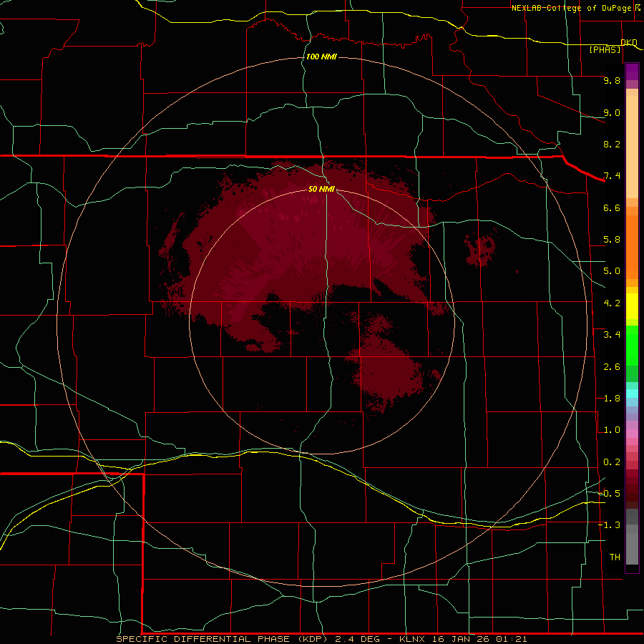
Task: Click the 1.0 scale value
Action: pyautogui.click(x=612, y=430)
